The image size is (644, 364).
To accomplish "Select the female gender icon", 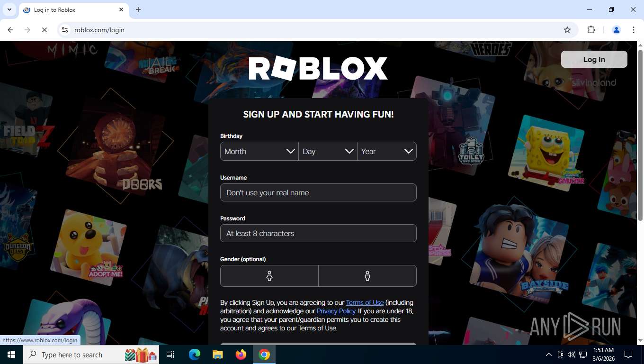I will point(269,276).
